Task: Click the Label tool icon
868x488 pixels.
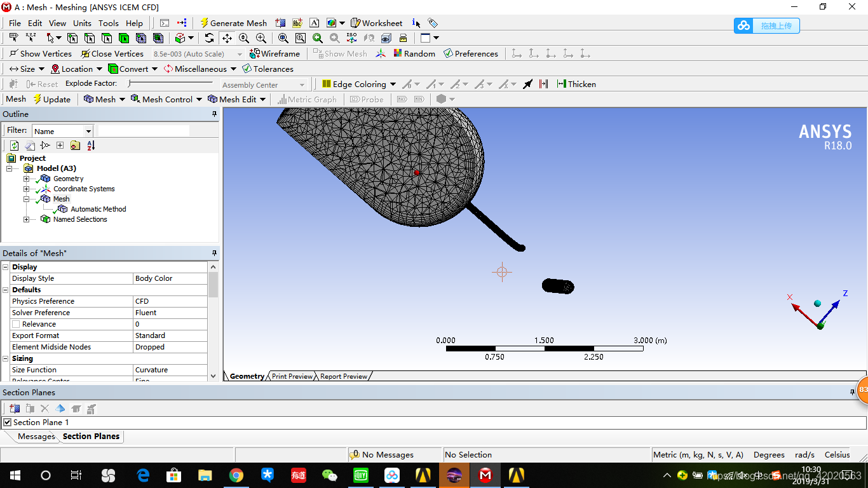Action: 13,38
